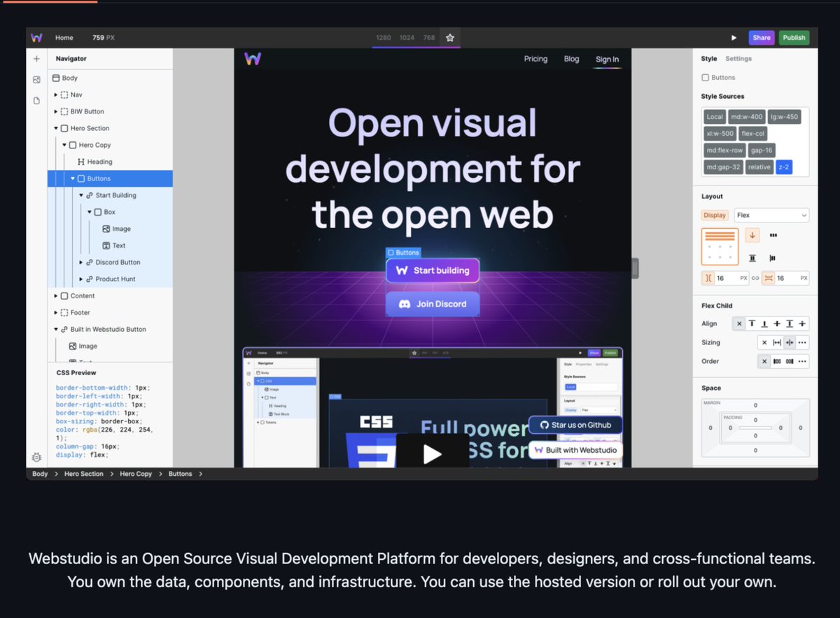840x618 pixels.
Task: Open the Pages panel in sidebar
Action: click(x=36, y=101)
